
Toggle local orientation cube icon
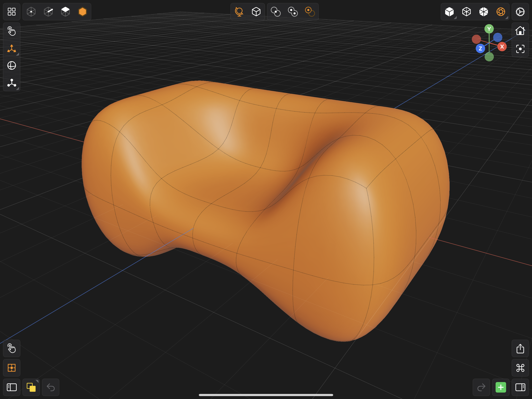point(256,11)
